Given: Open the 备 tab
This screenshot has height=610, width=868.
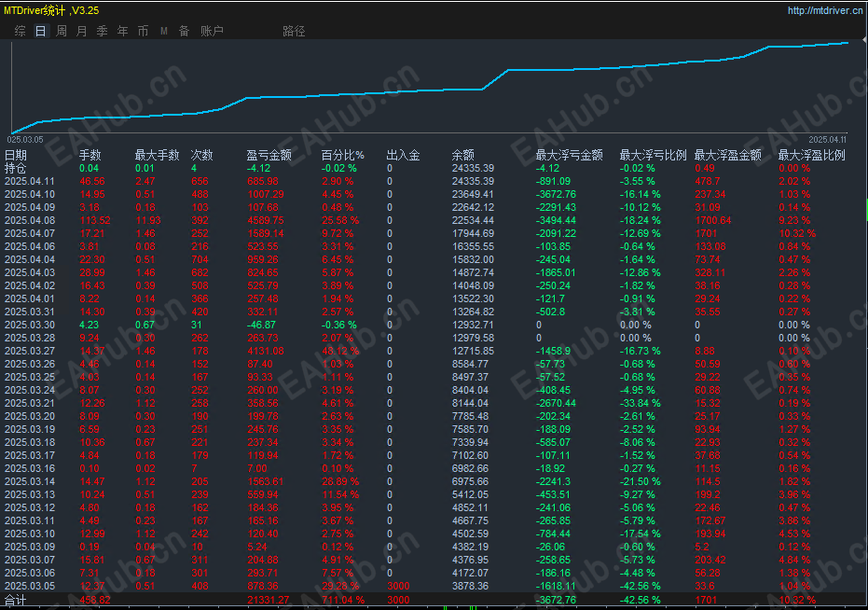Looking at the screenshot, I should (x=185, y=31).
